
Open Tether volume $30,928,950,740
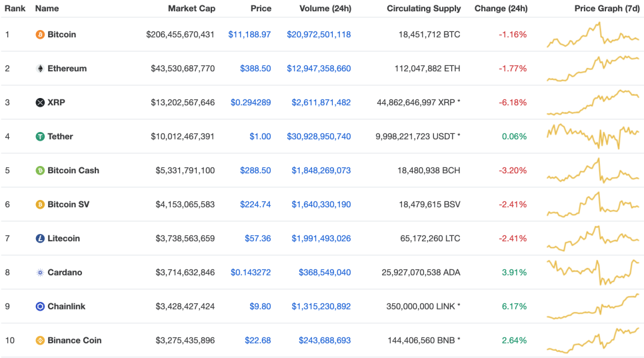tap(319, 137)
